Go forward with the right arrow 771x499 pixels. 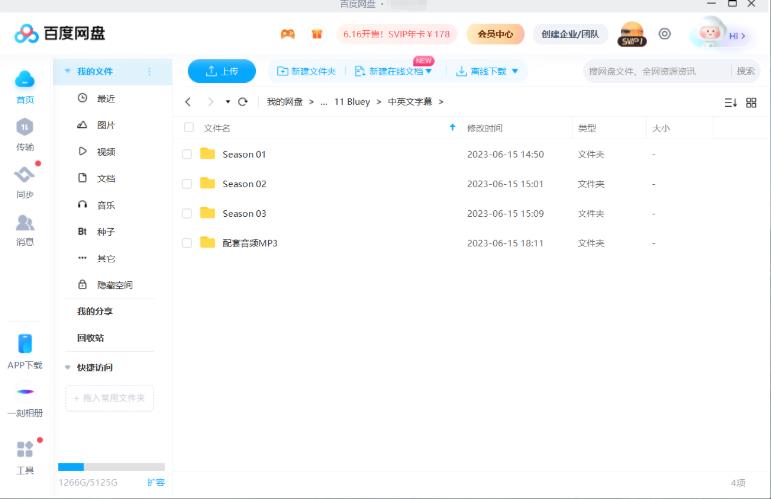[211, 102]
